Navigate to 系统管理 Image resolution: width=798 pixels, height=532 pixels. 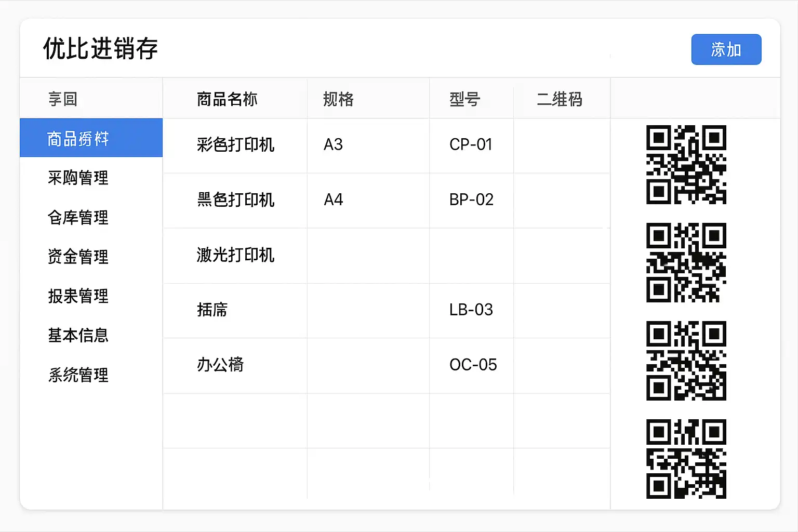click(x=78, y=375)
